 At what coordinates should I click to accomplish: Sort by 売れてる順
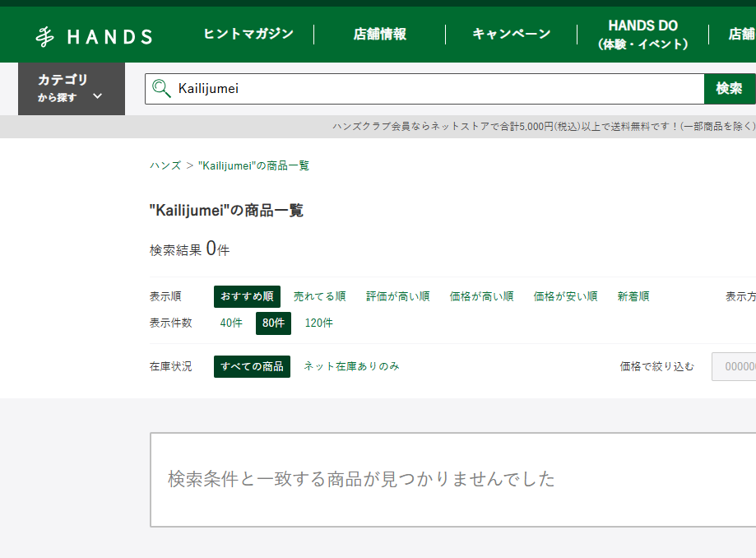point(319,296)
